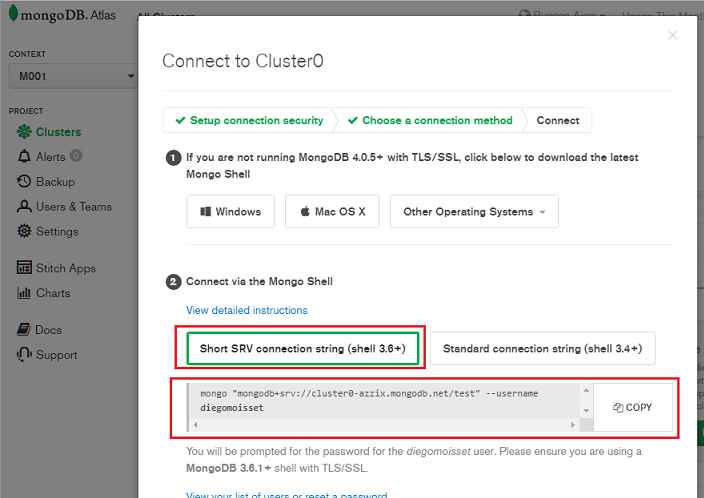704x498 pixels.
Task: Go to Setup connection security step
Action: pyautogui.click(x=250, y=120)
